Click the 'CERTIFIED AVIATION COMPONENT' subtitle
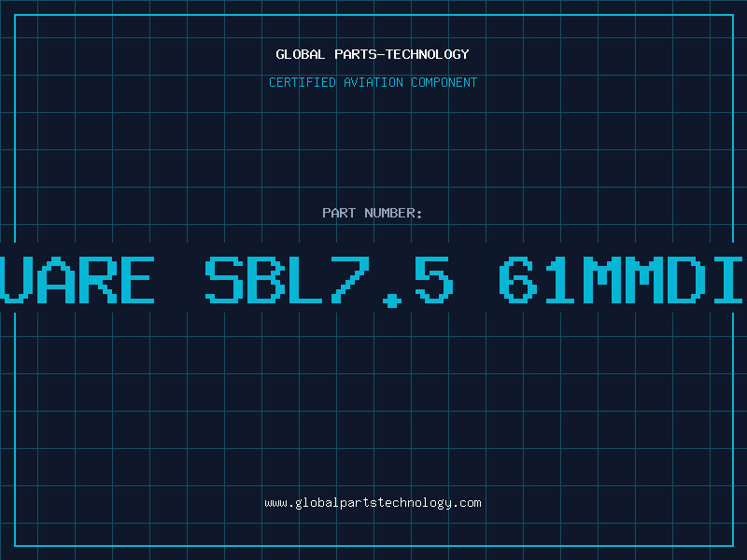Screen dimensions: 747x560 click(x=373, y=82)
